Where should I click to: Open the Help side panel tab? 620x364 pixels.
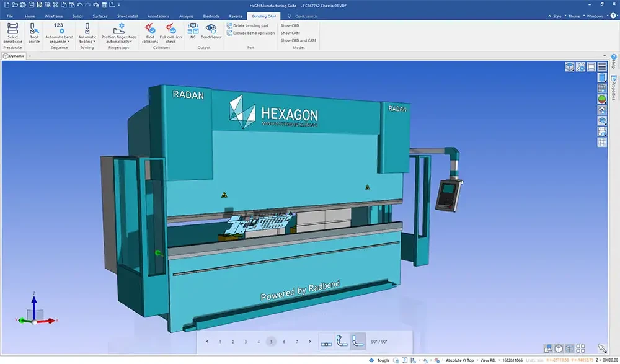[x=614, y=61]
